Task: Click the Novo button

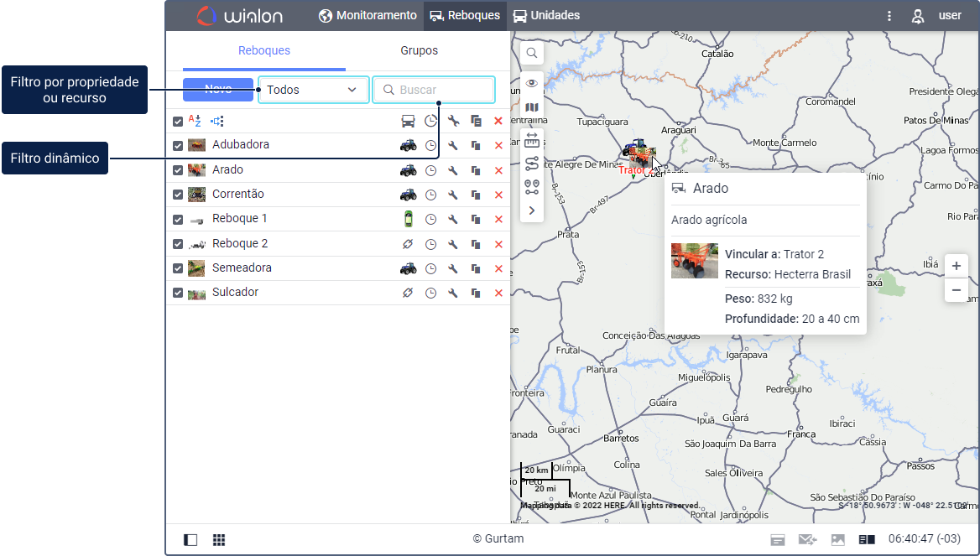Action: 218,90
